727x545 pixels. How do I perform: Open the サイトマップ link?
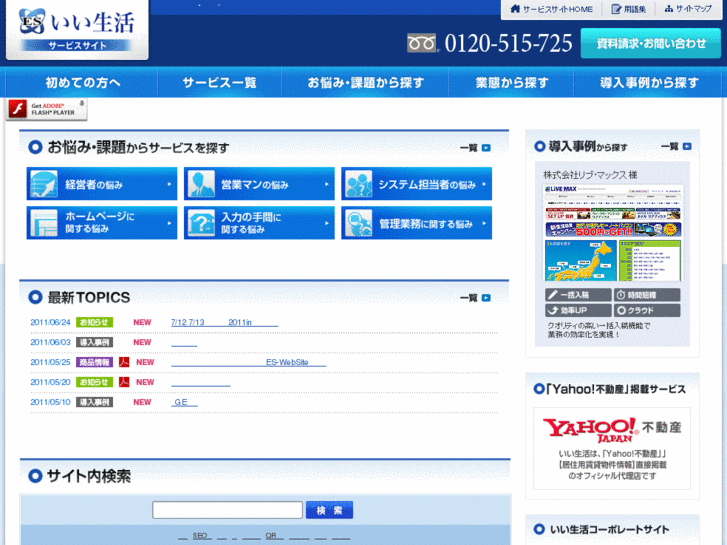688,9
